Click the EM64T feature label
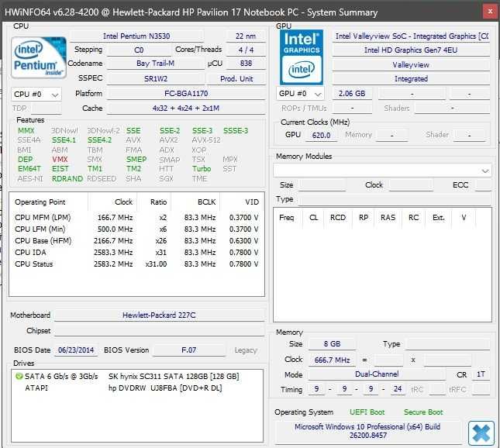 [x=29, y=169]
